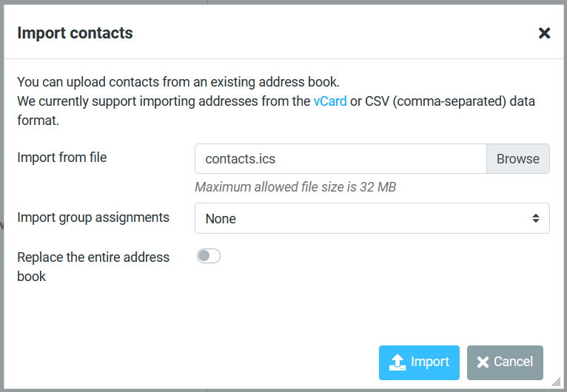Cancel the contact import
The height and width of the screenshot is (392, 567).
coord(505,362)
